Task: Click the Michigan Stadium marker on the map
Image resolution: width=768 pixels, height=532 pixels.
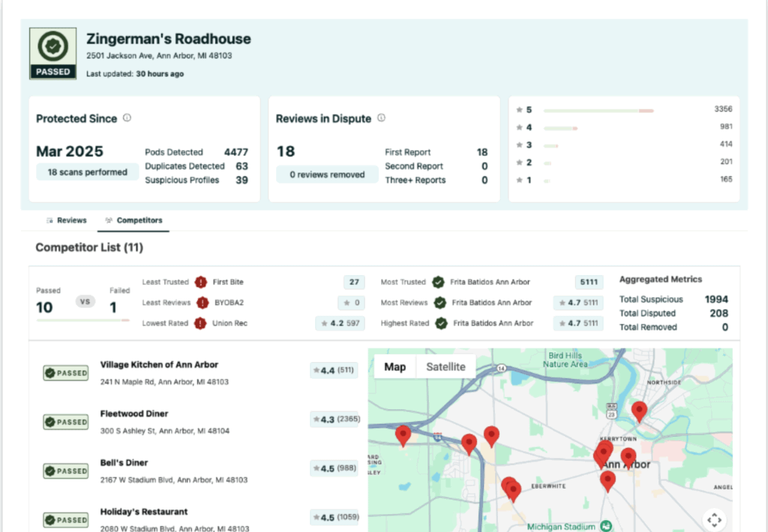Action: point(606,527)
